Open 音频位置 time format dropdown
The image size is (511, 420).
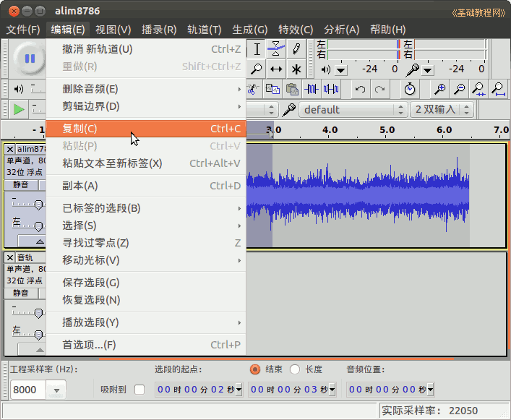431,390
